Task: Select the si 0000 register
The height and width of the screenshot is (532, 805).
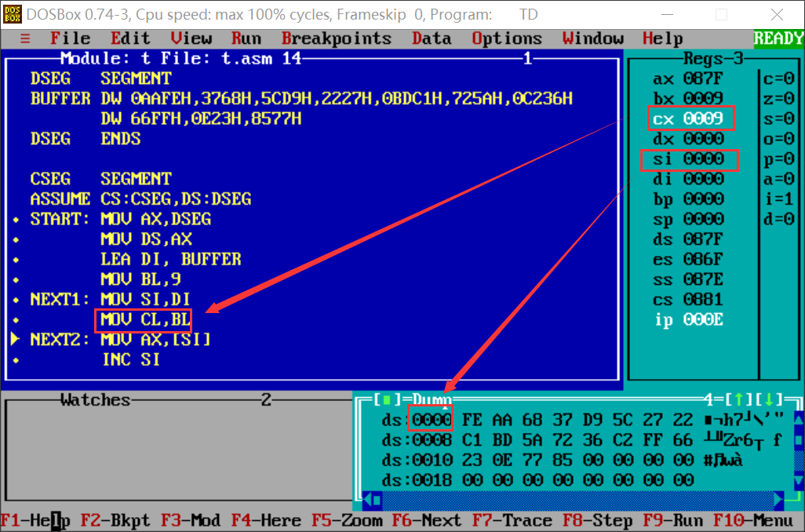Action: click(x=688, y=159)
